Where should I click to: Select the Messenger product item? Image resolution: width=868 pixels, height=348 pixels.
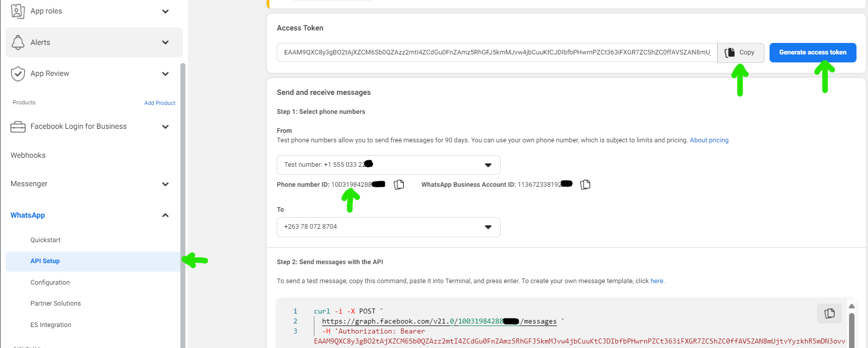click(29, 184)
